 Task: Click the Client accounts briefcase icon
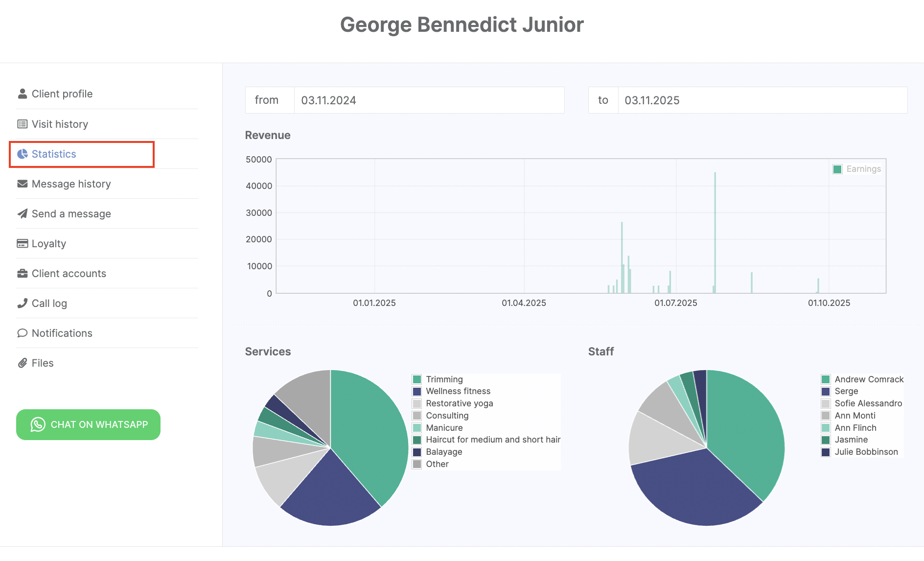point(22,273)
